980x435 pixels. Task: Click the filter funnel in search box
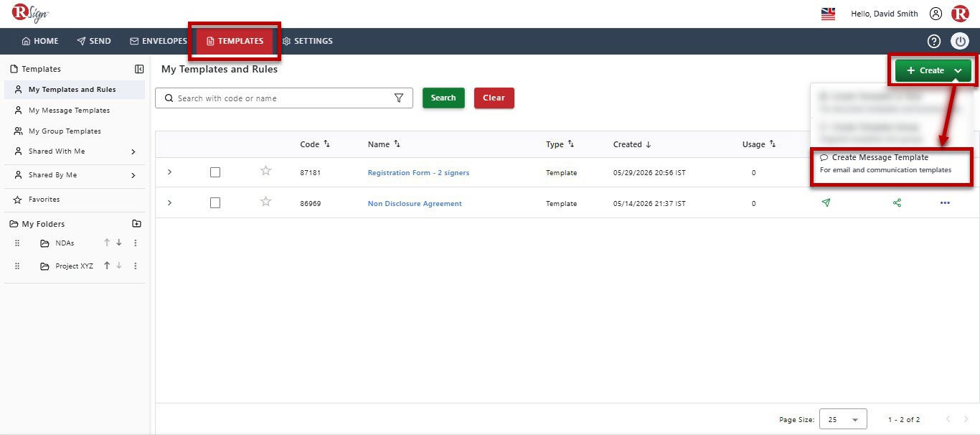pos(399,98)
